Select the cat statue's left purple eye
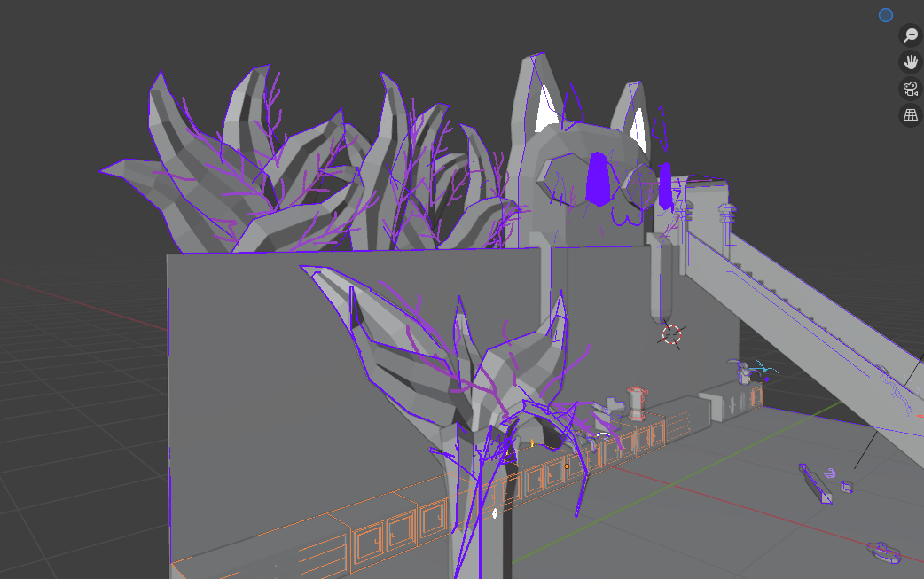 [599, 177]
